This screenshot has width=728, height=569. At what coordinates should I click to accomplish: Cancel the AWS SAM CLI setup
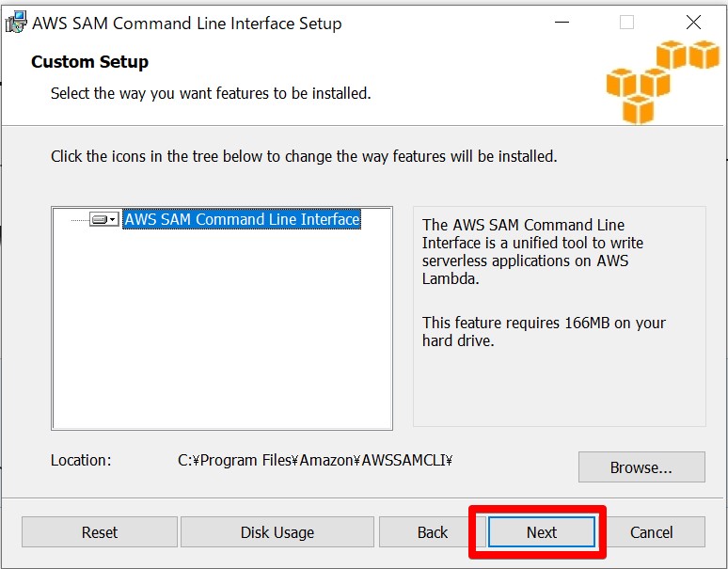652,532
